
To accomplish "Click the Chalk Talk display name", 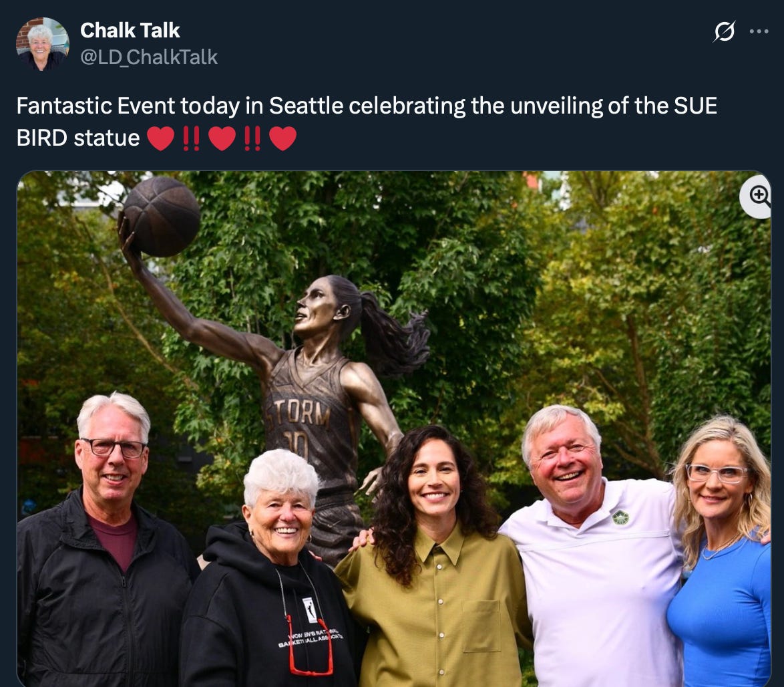I will coord(130,31).
